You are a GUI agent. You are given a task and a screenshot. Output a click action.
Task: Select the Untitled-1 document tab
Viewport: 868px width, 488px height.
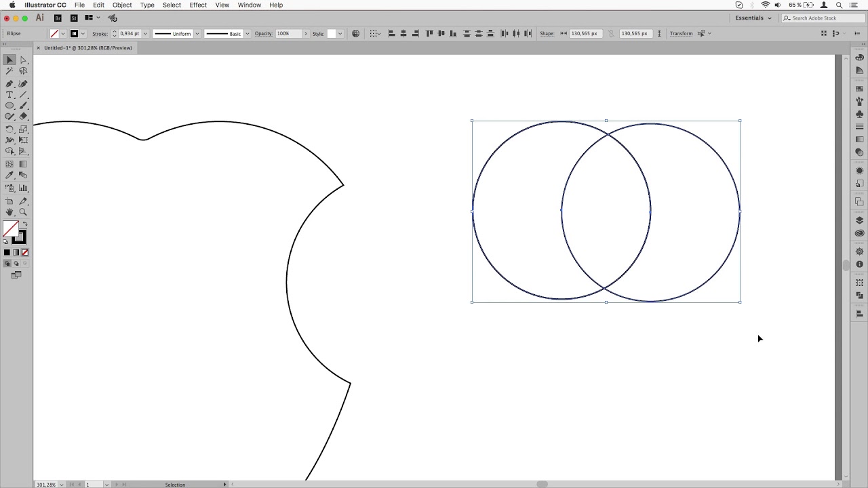click(x=87, y=48)
